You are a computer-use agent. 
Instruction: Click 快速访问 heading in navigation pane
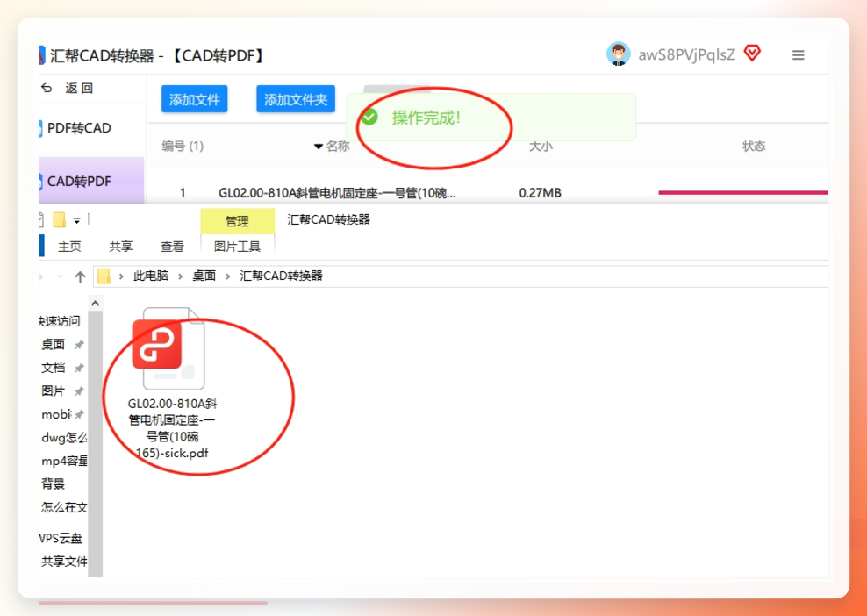coord(60,321)
